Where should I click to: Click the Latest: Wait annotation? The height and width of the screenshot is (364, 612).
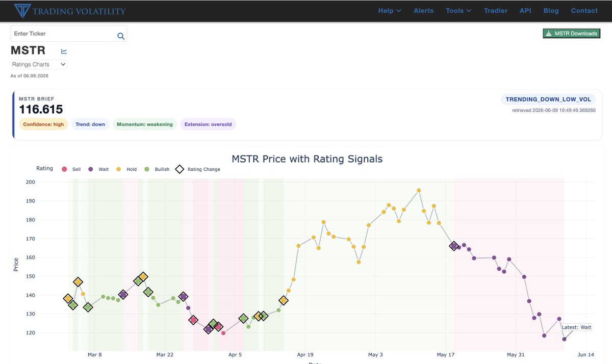pos(576,327)
